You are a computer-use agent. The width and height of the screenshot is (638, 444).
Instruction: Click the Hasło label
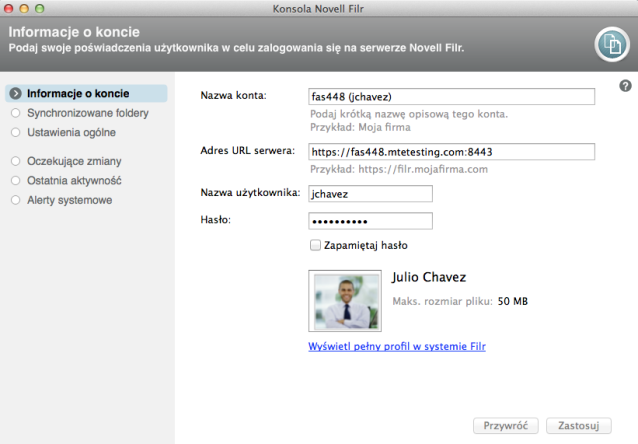click(x=216, y=220)
